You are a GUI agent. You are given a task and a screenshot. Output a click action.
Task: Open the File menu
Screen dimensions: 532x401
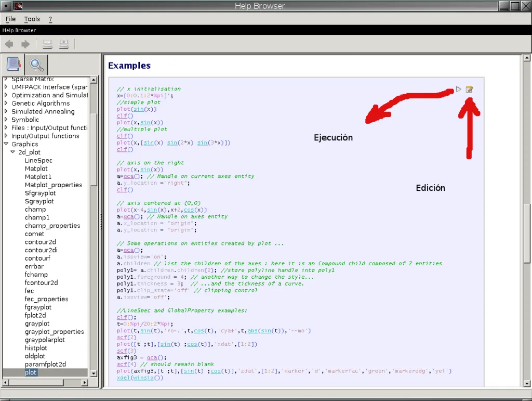click(10, 19)
